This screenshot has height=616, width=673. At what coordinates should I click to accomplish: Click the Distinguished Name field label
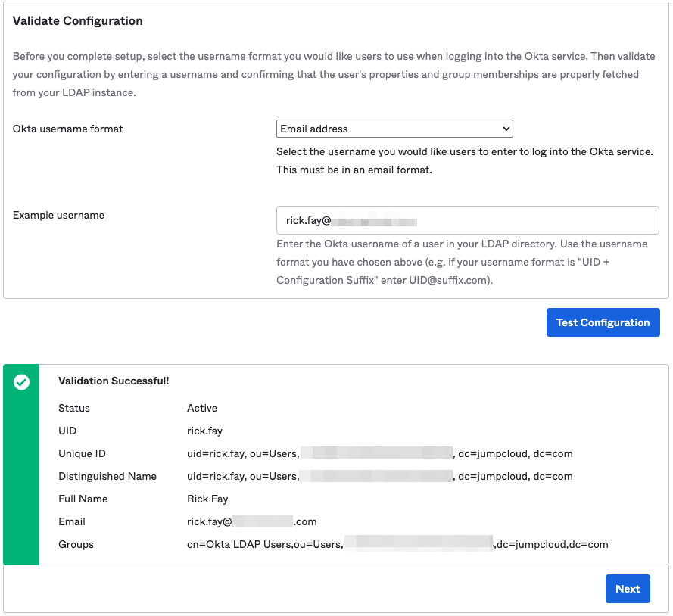pos(107,476)
